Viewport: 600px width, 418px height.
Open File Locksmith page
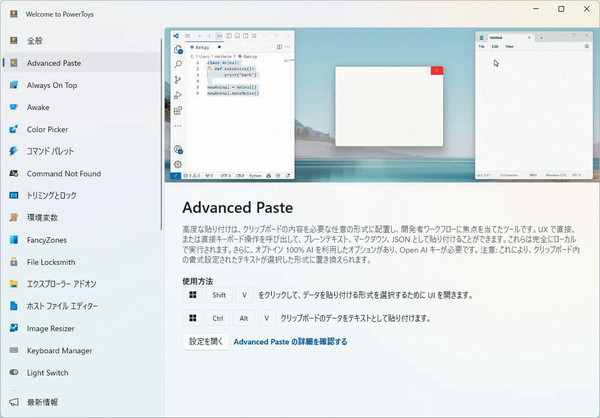click(82, 262)
